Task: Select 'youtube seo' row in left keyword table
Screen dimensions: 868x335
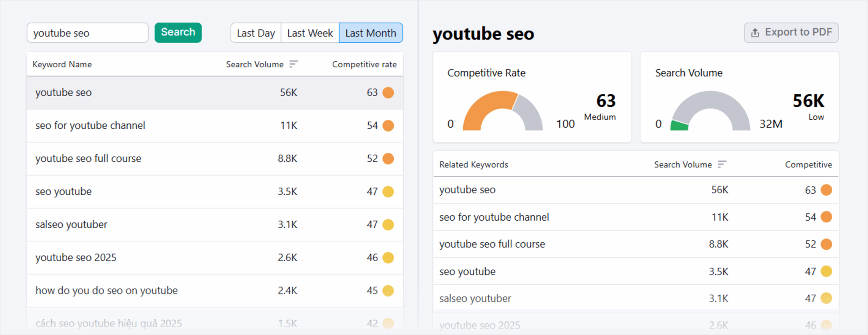Action: click(x=215, y=93)
